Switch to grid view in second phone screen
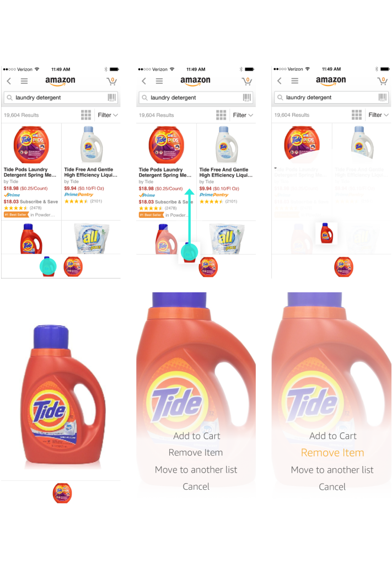Image resolution: width=392 pixels, height=578 pixels. click(x=221, y=115)
